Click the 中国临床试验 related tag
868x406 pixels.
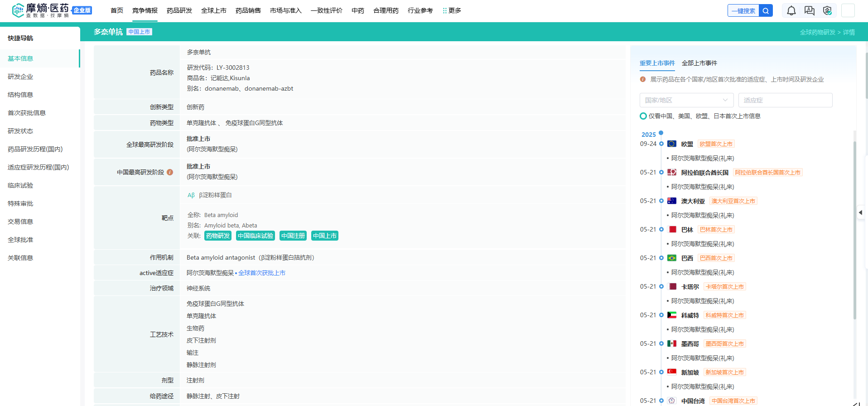point(256,236)
